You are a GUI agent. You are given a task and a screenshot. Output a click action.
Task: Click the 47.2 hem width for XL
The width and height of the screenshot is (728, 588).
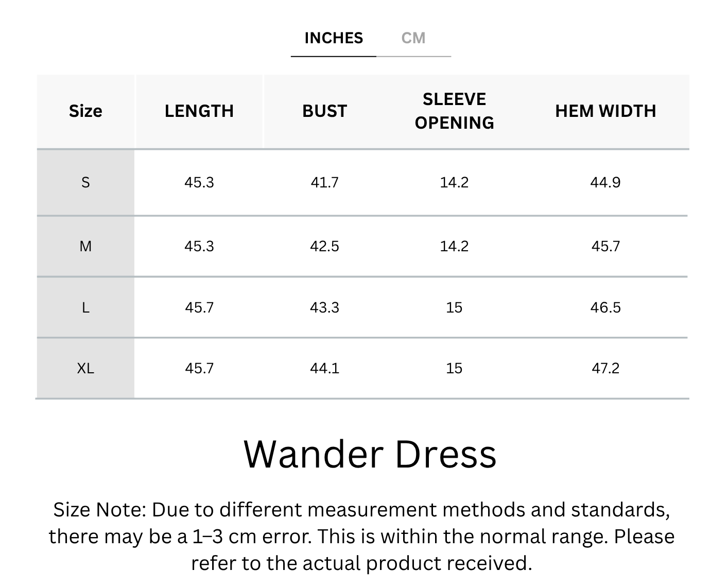pyautogui.click(x=605, y=368)
